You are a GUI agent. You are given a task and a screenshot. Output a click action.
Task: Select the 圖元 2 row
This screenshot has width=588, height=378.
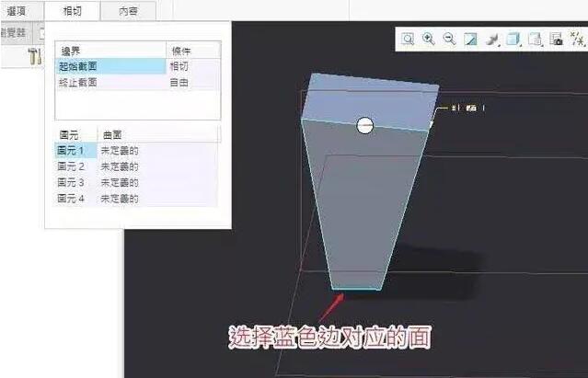[76, 166]
